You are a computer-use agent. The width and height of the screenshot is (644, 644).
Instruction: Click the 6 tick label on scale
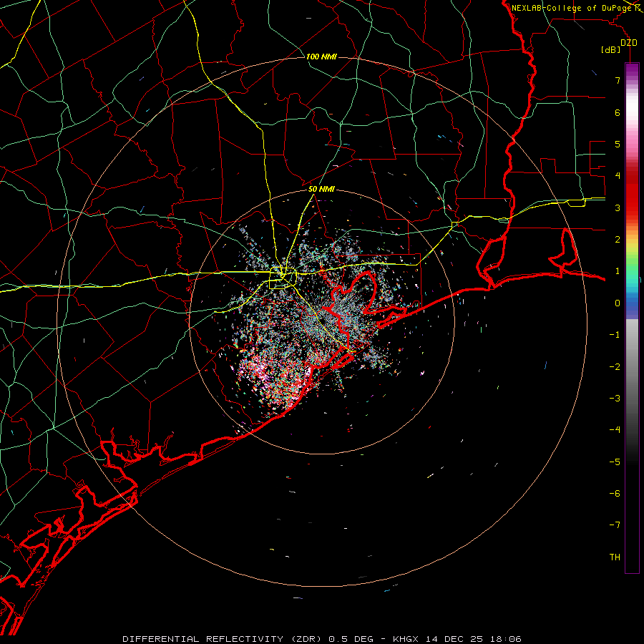click(618, 112)
